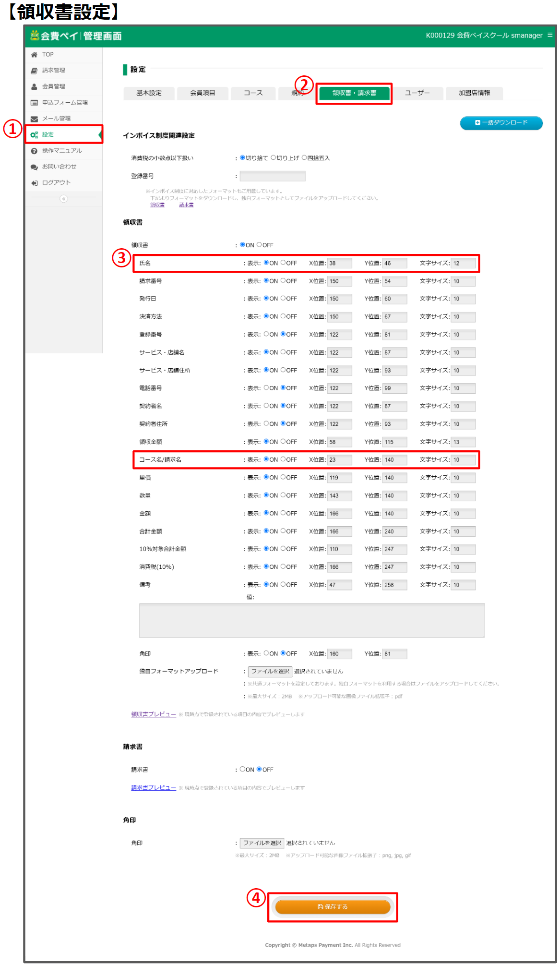Open the 会員項目 tab
The width and height of the screenshot is (560, 964).
[x=203, y=93]
